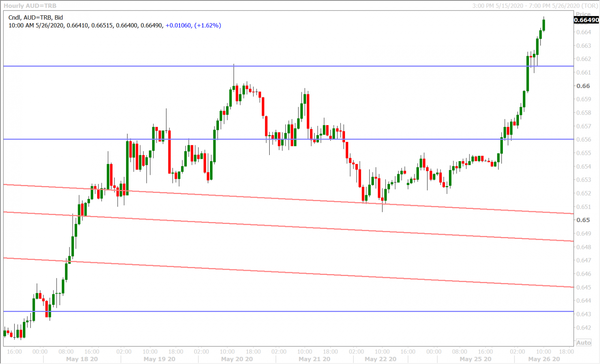600x364 pixels.
Task: Click the 0.663 price axis label
Action: (584, 46)
